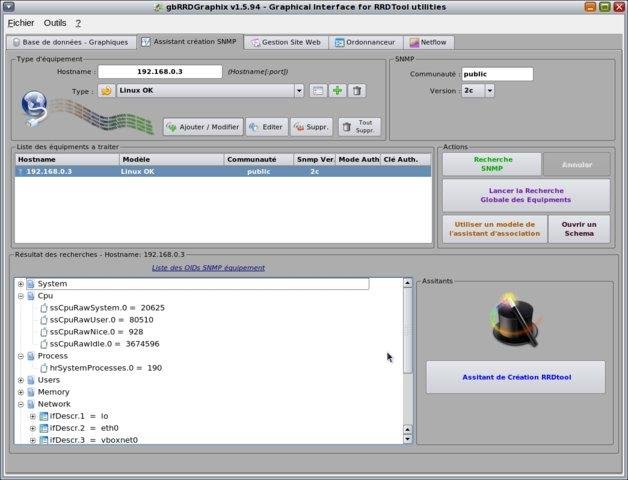Click the Communauté column header
Viewport: 628px width, 480px height.
[259, 159]
